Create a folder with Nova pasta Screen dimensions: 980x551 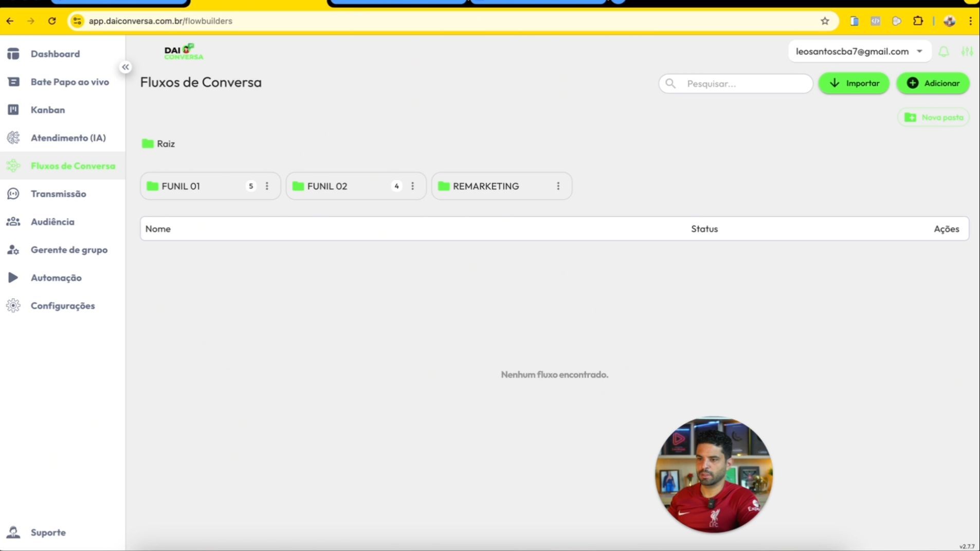tap(933, 117)
